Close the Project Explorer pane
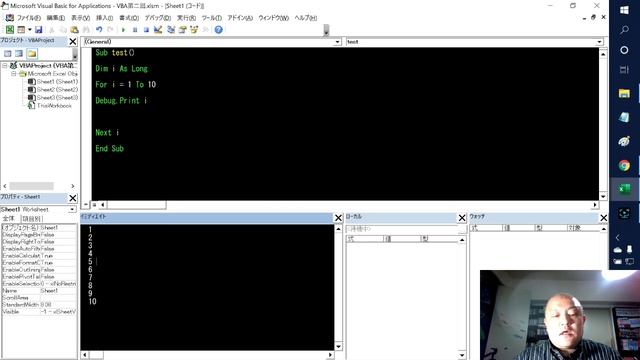This screenshot has width=640, height=360. 73,42
